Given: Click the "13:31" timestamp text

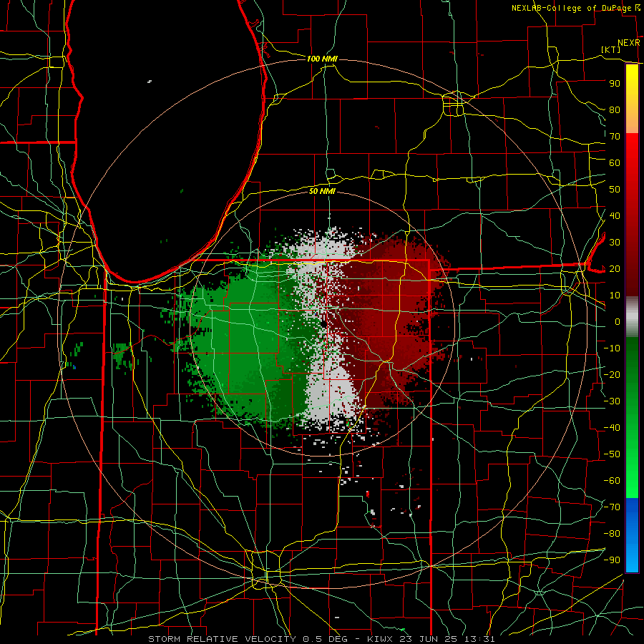Looking at the screenshot, I should point(479,639).
